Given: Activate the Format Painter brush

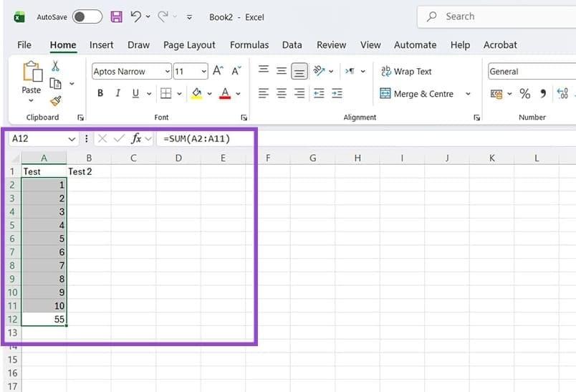Looking at the screenshot, I should click(x=56, y=100).
